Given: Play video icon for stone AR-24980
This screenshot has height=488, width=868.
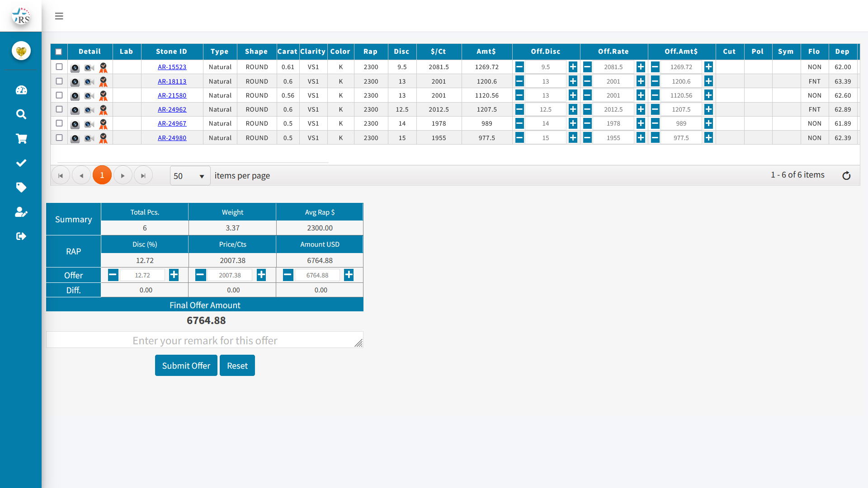Looking at the screenshot, I should (x=89, y=138).
